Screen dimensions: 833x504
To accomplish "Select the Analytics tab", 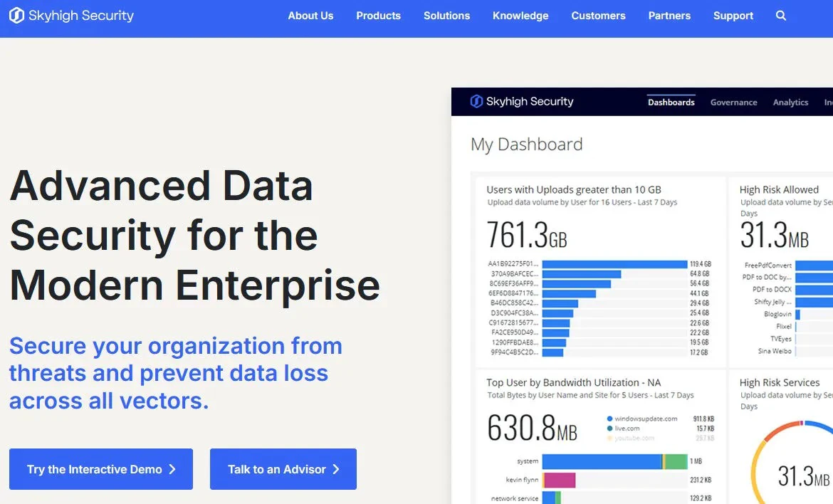I will coord(790,103).
